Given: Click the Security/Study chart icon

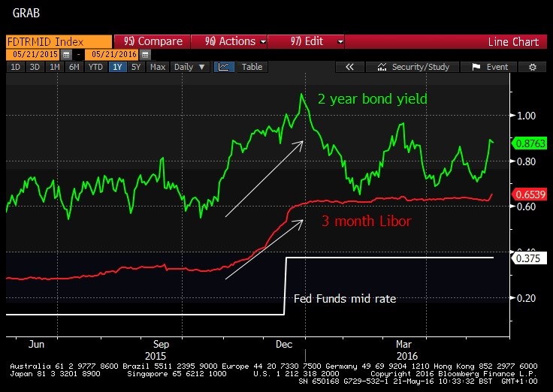Looking at the screenshot, I should 383,67.
